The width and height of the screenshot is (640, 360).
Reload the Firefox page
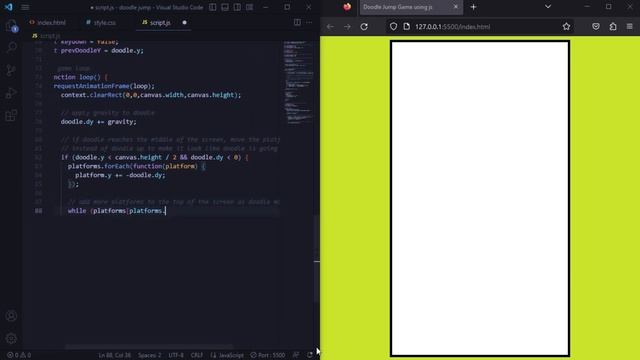pyautogui.click(x=364, y=27)
